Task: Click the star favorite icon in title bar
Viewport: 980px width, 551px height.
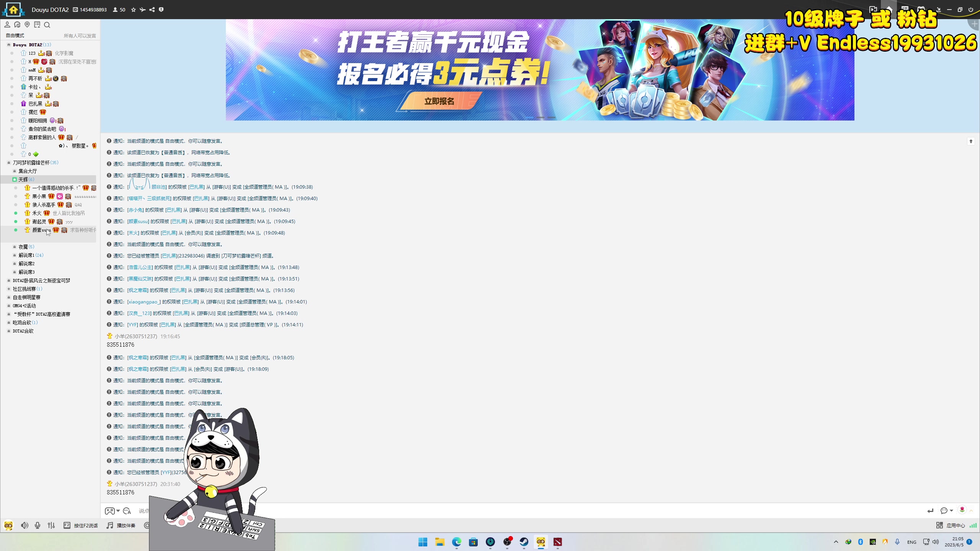Action: click(134, 10)
